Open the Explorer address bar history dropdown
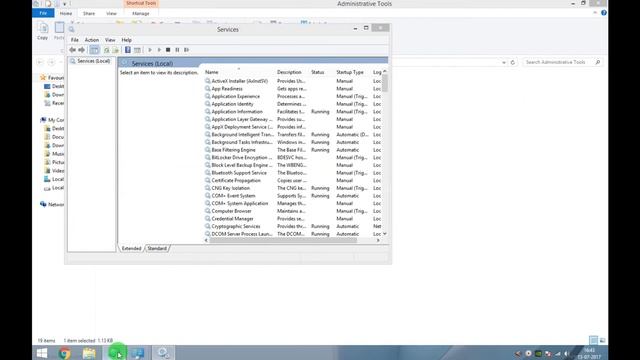The width and height of the screenshot is (640, 360). [x=504, y=62]
